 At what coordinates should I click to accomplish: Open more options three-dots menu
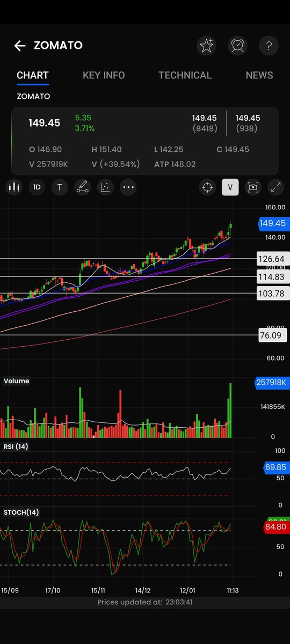[128, 187]
